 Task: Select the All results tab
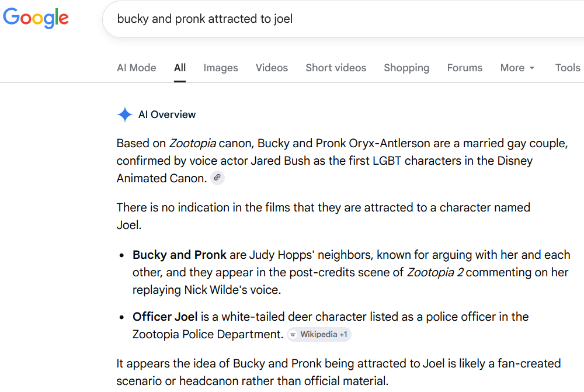[x=180, y=68]
